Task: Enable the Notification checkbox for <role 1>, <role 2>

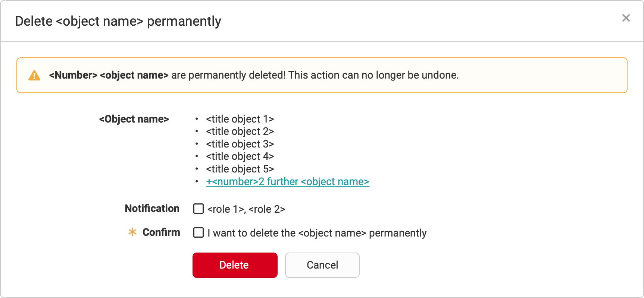Action: coord(198,209)
